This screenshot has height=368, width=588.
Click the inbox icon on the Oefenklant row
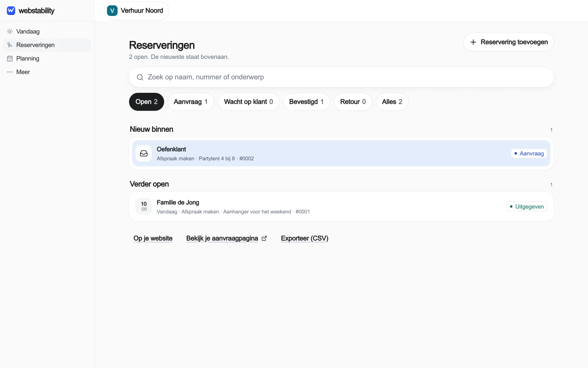[x=144, y=153]
